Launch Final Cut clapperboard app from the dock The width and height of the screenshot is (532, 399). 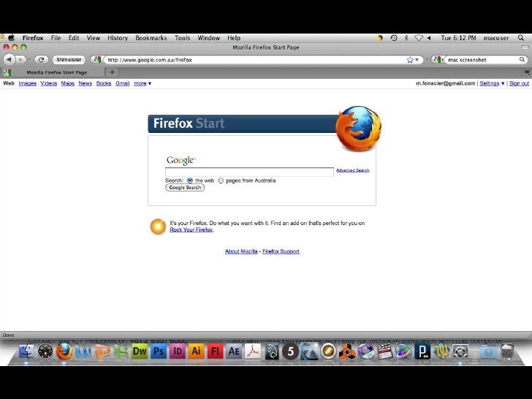click(384, 351)
